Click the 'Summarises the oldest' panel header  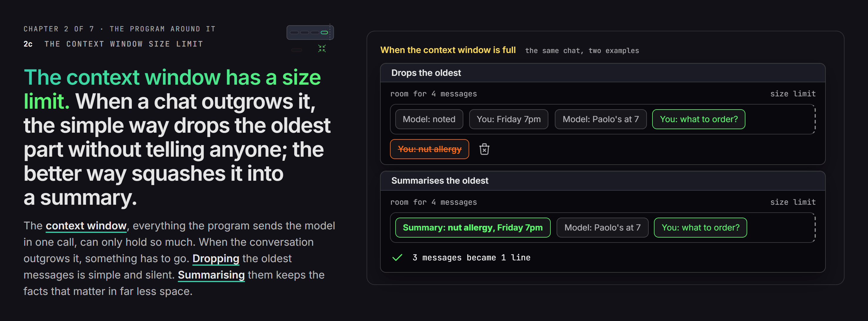603,181
